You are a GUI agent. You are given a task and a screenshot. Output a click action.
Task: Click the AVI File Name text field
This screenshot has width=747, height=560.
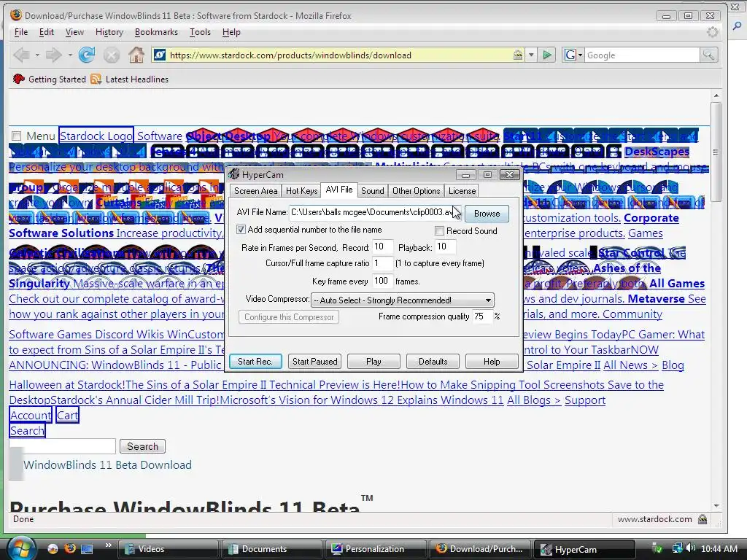[x=374, y=212]
